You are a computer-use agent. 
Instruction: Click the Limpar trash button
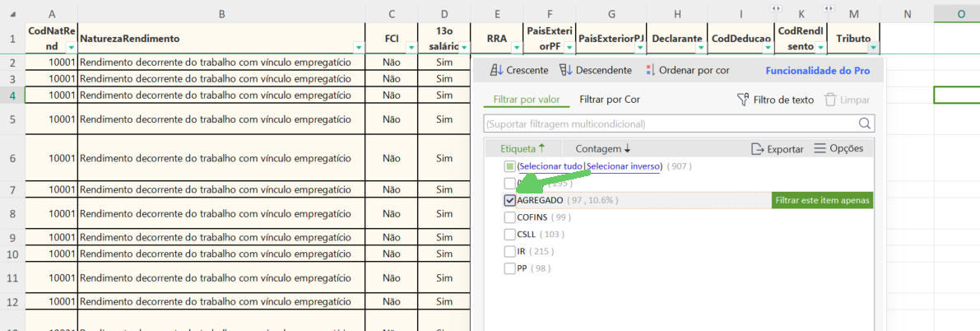tap(847, 100)
